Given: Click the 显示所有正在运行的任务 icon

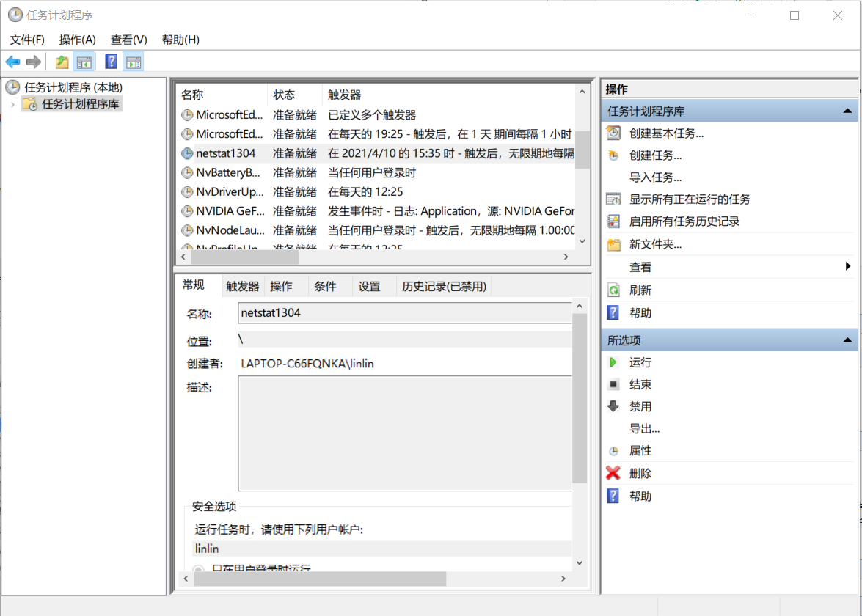Looking at the screenshot, I should 613,199.
